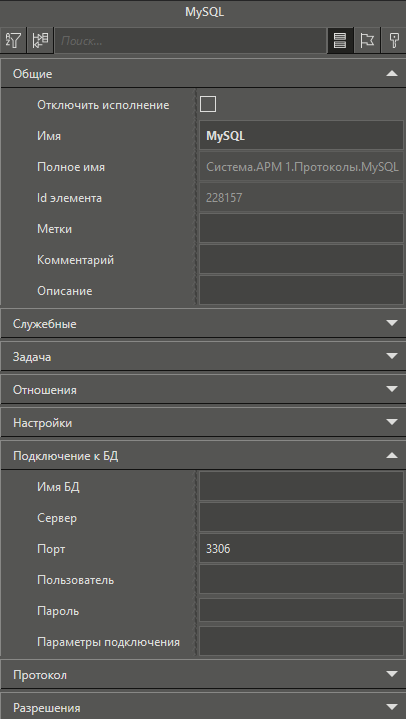Image resolution: width=406 pixels, height=719 pixels.
Task: Click the Id элемента field 228157
Action: click(x=301, y=198)
